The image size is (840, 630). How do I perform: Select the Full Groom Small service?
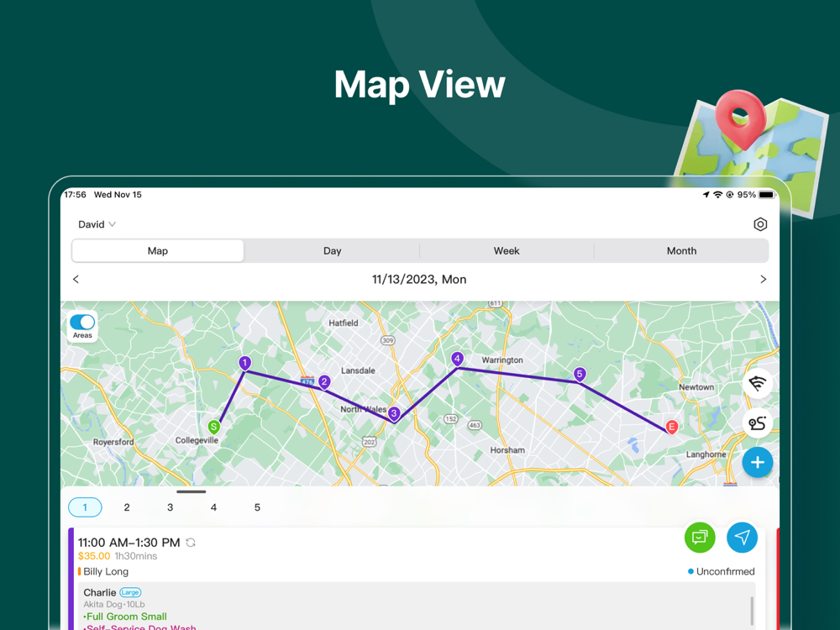[x=125, y=617]
